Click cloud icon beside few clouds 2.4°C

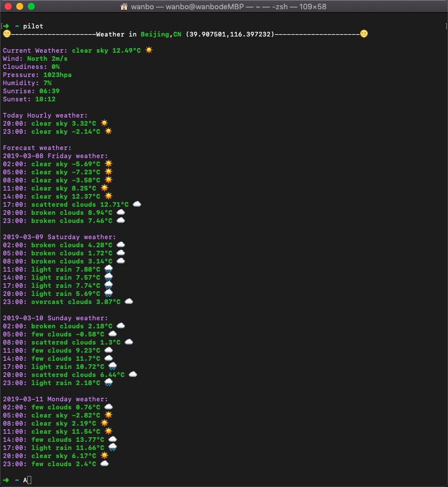point(104,463)
